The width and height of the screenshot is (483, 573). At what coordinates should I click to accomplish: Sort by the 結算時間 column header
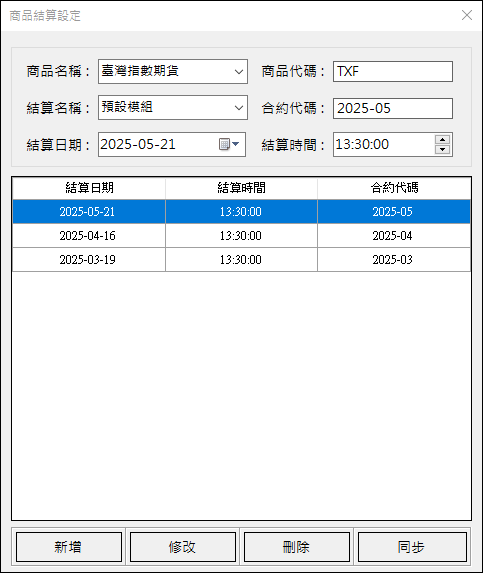point(242,188)
